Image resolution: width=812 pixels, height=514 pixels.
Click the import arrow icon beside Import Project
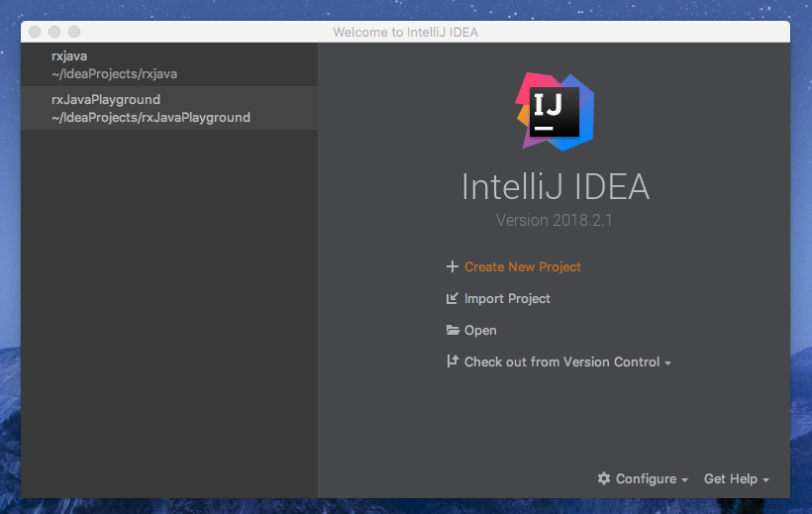point(453,298)
